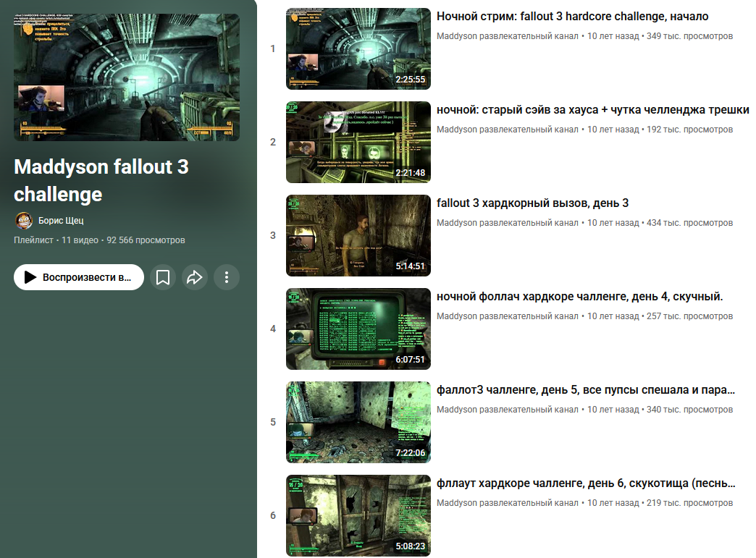Click '340 тыс. просмотров' view count
Viewport: 756px width, 558px height.
(x=689, y=410)
